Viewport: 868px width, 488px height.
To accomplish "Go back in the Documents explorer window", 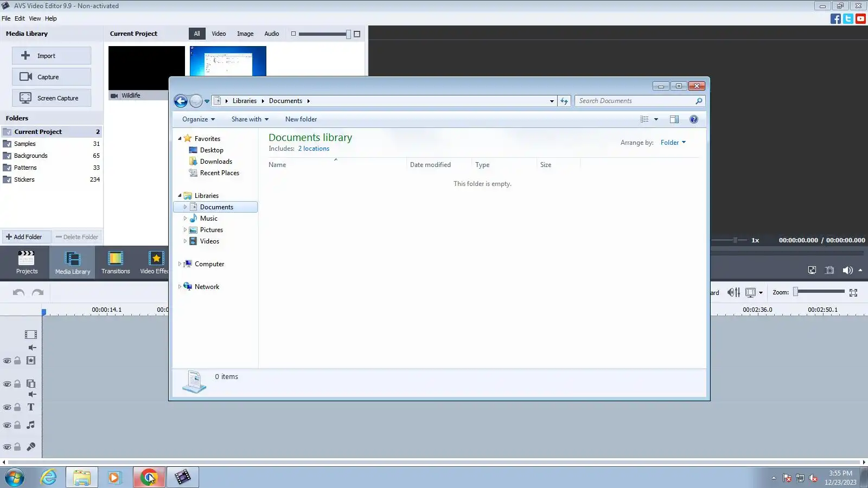I will (x=181, y=101).
